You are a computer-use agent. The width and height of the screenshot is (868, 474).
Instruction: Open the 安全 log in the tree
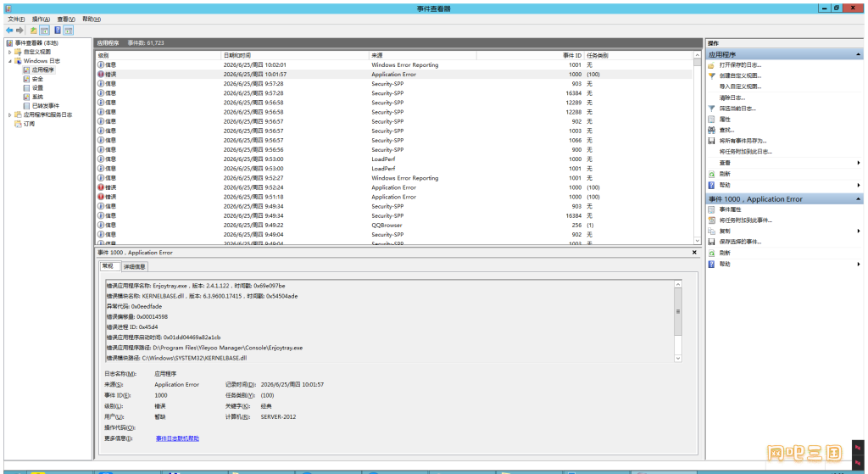(x=37, y=79)
